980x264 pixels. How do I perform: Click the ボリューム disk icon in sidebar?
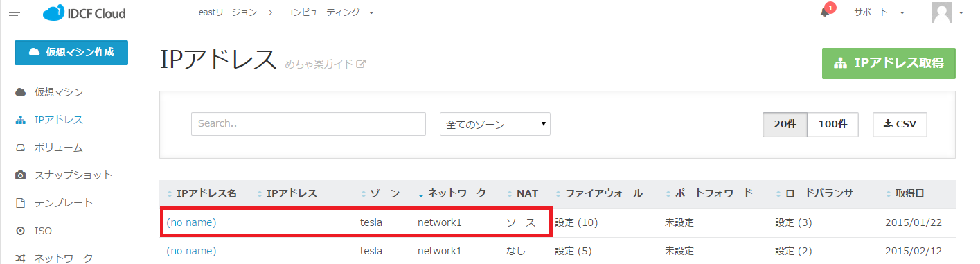21,148
